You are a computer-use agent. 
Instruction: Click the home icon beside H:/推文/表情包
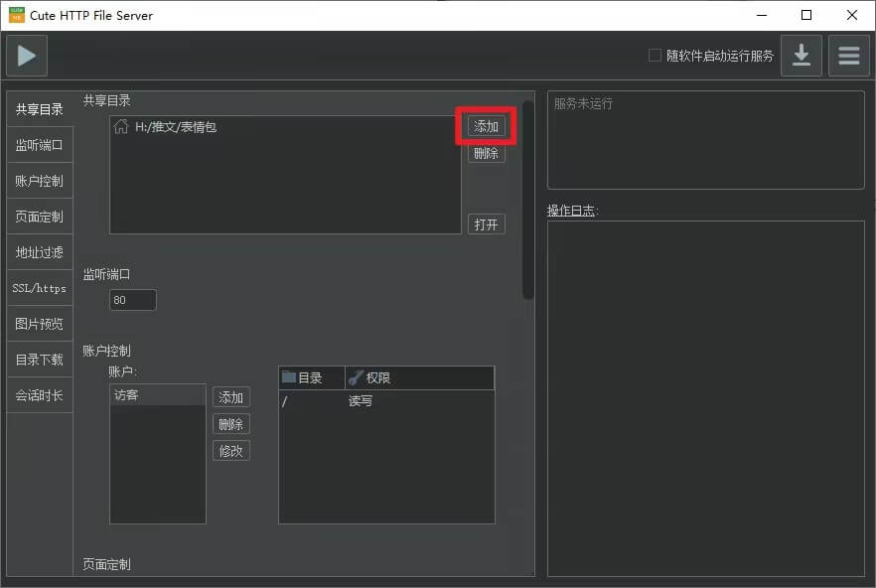coord(120,125)
